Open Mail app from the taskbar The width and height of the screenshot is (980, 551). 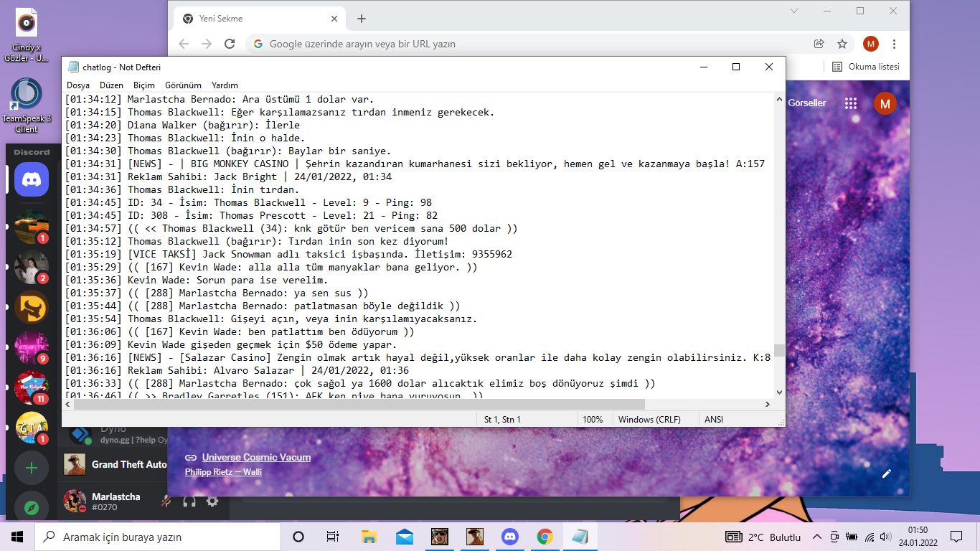point(404,537)
